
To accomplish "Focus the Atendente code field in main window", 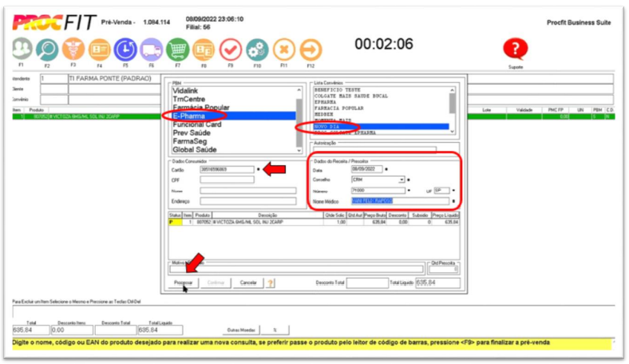I will click(53, 79).
